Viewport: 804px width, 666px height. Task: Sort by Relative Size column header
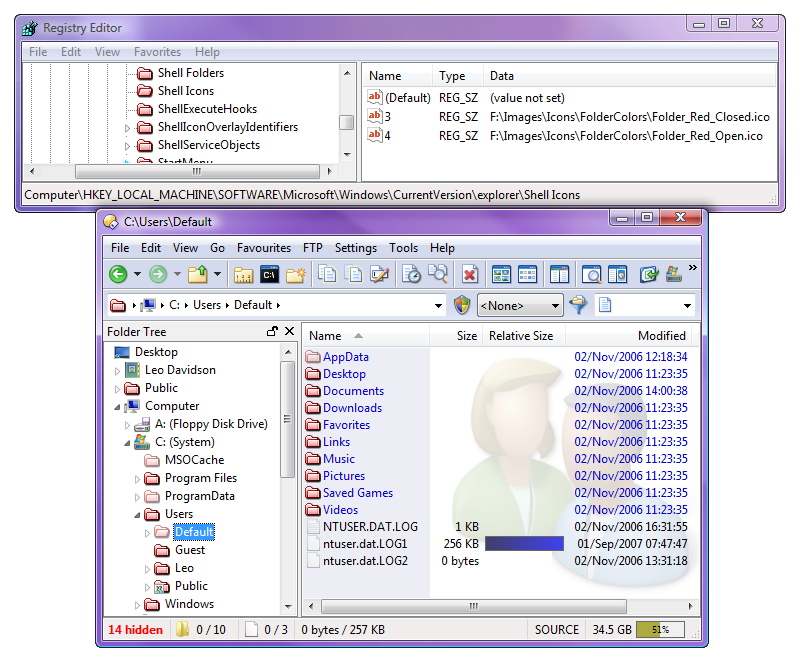point(523,336)
